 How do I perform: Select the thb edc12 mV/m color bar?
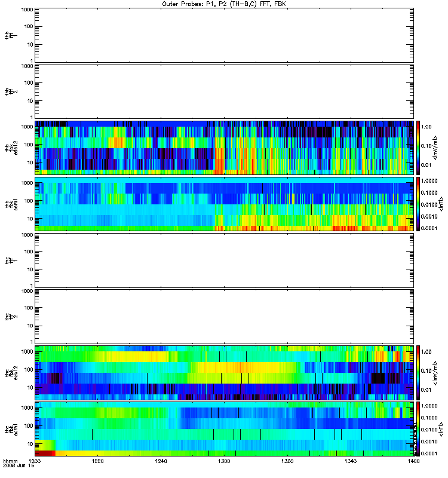pos(418,148)
